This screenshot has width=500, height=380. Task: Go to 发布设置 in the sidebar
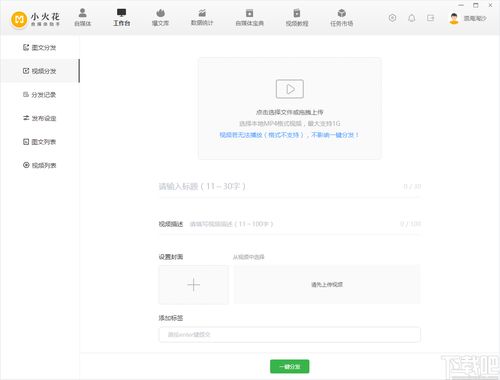point(39,118)
